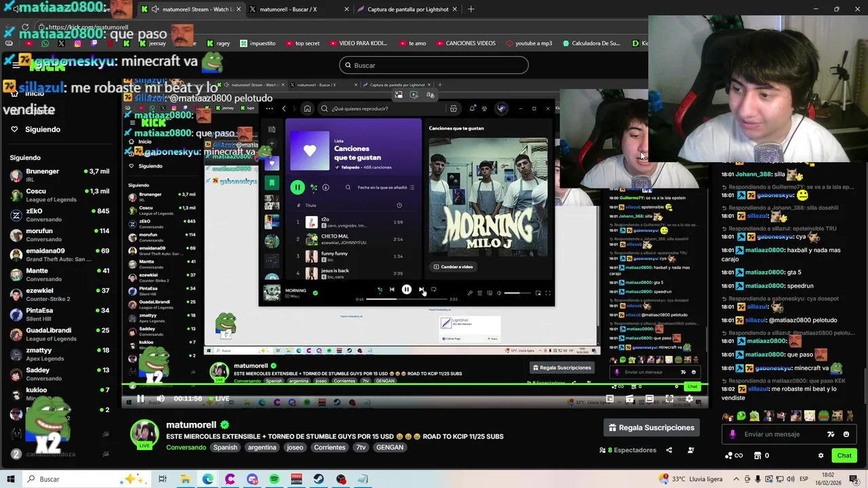Viewport: 868px width, 488px height.
Task: Open Spotify from Windows taskbar
Action: pos(274,479)
